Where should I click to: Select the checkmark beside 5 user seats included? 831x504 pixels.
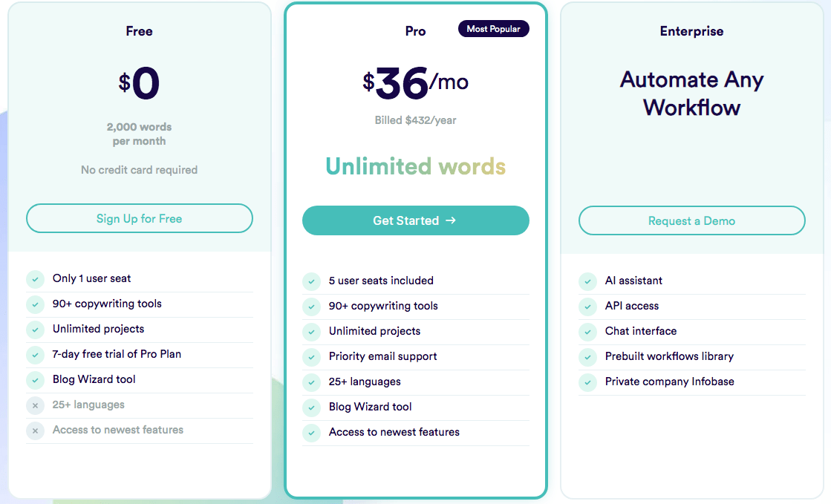pyautogui.click(x=311, y=281)
